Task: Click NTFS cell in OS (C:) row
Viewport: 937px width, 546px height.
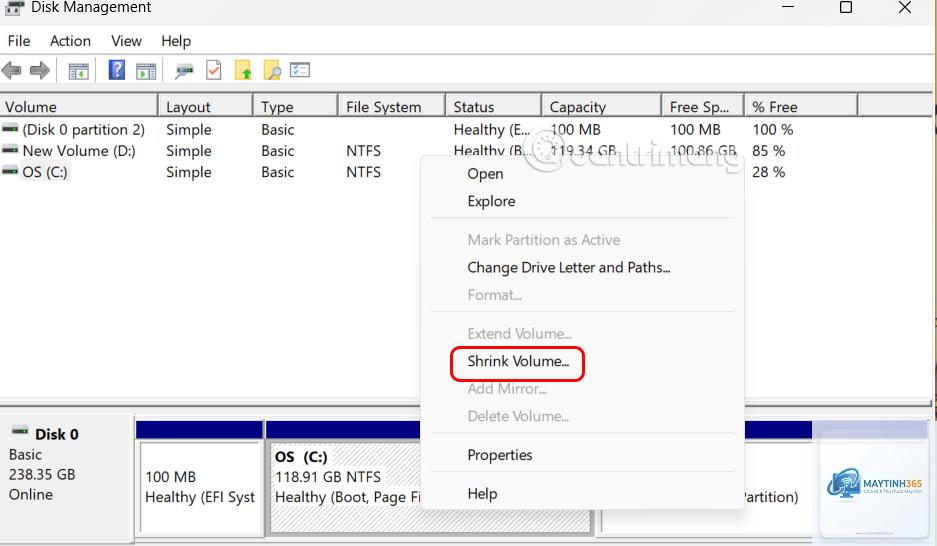Action: [363, 172]
